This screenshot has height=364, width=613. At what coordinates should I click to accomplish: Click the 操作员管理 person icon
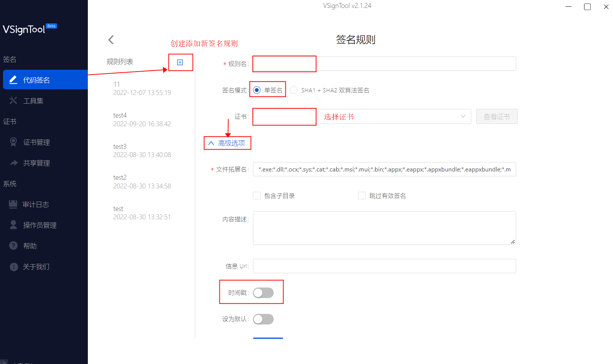(13, 225)
